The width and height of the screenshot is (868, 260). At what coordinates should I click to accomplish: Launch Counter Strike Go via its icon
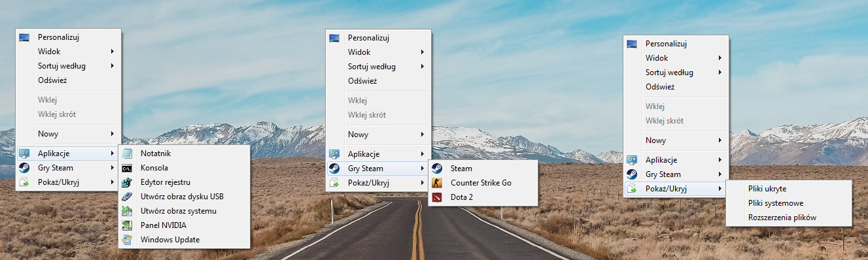[x=437, y=183]
